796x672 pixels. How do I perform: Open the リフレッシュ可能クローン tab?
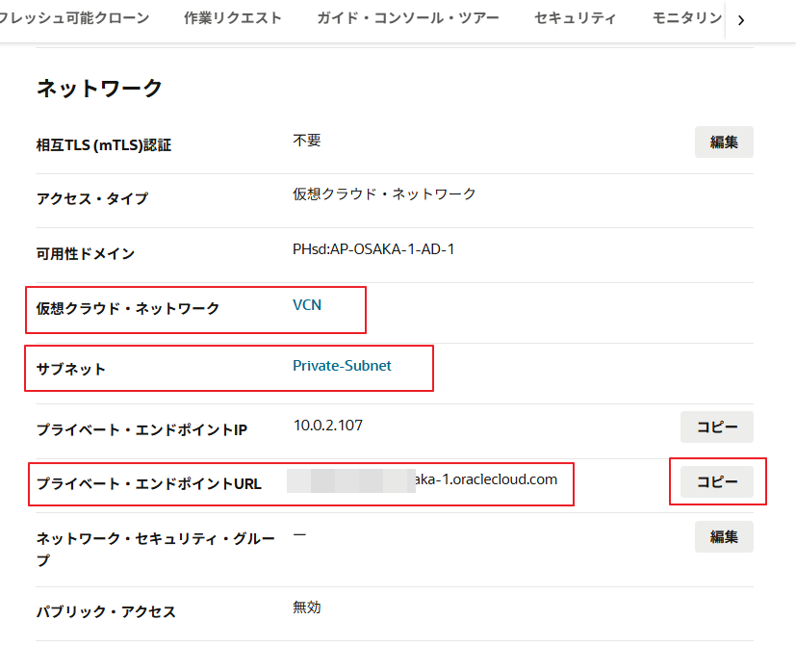(74, 18)
